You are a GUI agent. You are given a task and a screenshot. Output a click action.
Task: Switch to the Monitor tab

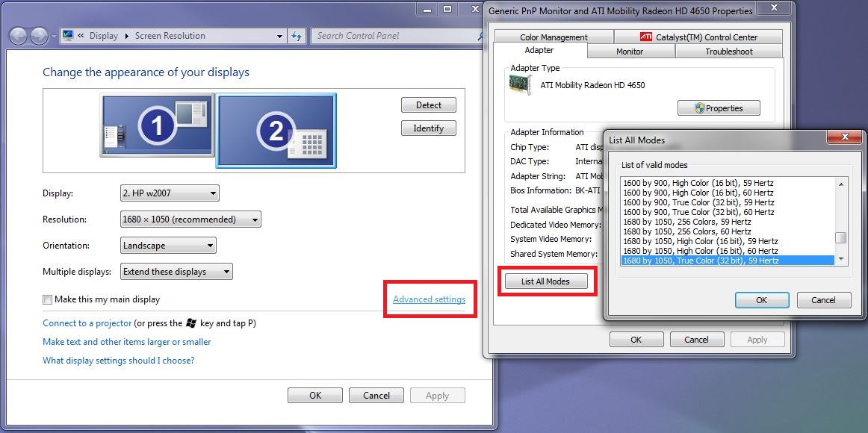click(x=630, y=52)
